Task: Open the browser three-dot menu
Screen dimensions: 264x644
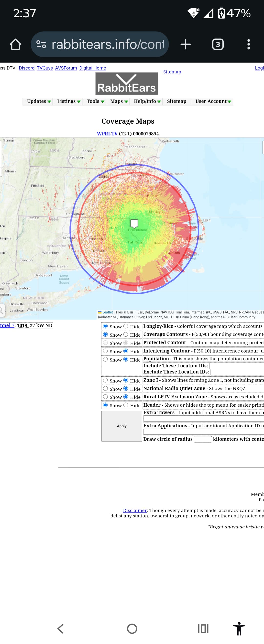Action: click(248, 44)
